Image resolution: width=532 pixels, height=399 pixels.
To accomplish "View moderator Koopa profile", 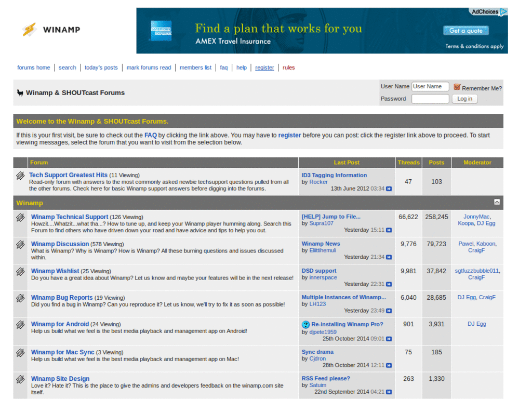I will pyautogui.click(x=465, y=223).
